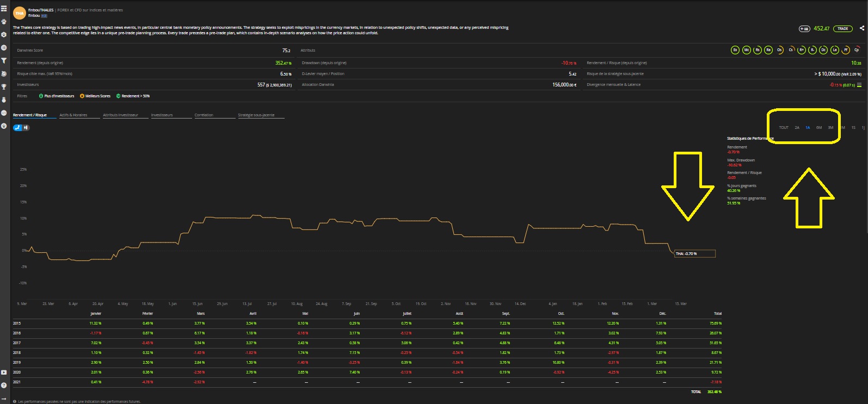Click the Investisseurs count 557
Screen dimensions: 868x404
coord(261,85)
